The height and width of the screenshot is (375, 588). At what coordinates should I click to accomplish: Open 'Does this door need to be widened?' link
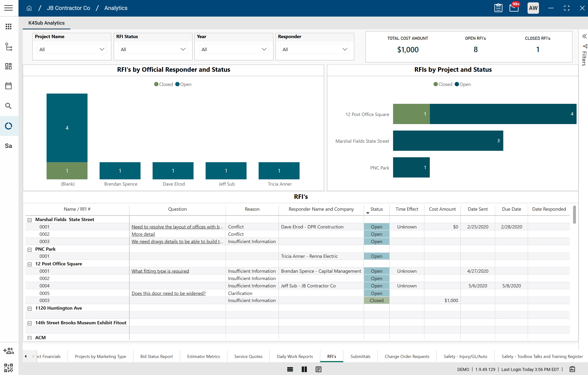(169, 293)
